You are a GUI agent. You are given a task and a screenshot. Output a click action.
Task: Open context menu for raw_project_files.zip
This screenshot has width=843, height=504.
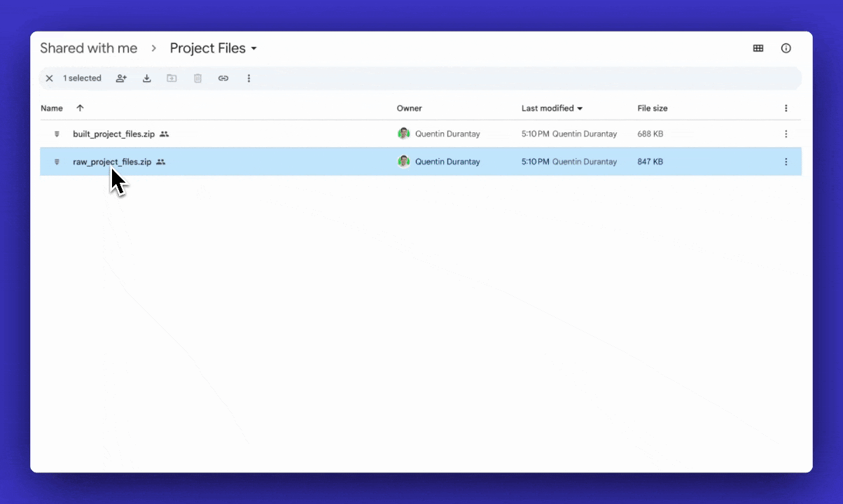click(x=786, y=162)
